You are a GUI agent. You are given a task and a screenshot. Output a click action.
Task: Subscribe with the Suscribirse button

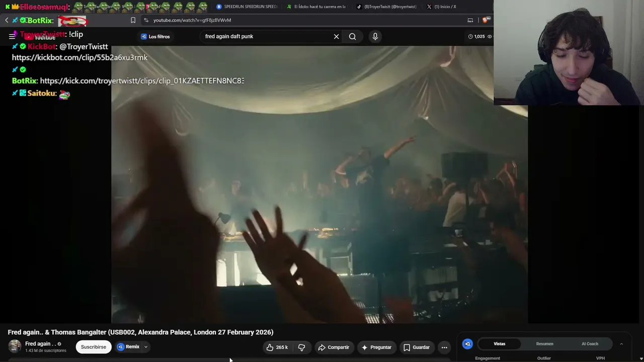[x=94, y=347]
